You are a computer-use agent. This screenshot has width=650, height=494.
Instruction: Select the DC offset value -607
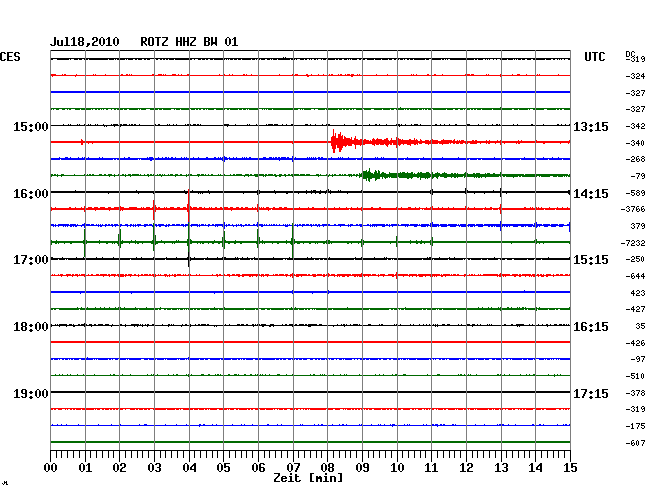(x=635, y=443)
